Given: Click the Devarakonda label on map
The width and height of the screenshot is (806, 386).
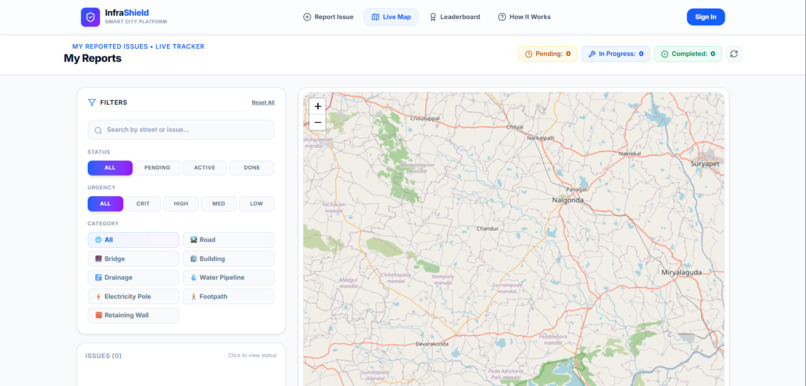Looking at the screenshot, I should click(432, 344).
